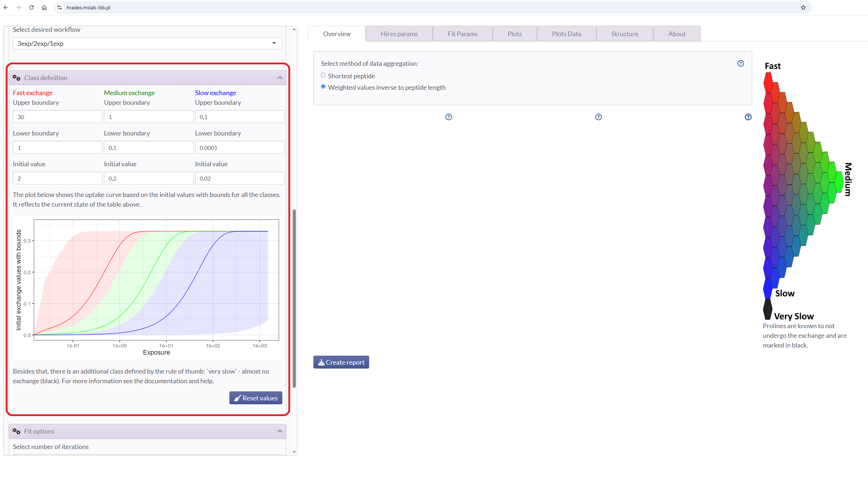Edit Medium exchange lower boundary field
Viewport: 868px width, 479px height.
149,148
